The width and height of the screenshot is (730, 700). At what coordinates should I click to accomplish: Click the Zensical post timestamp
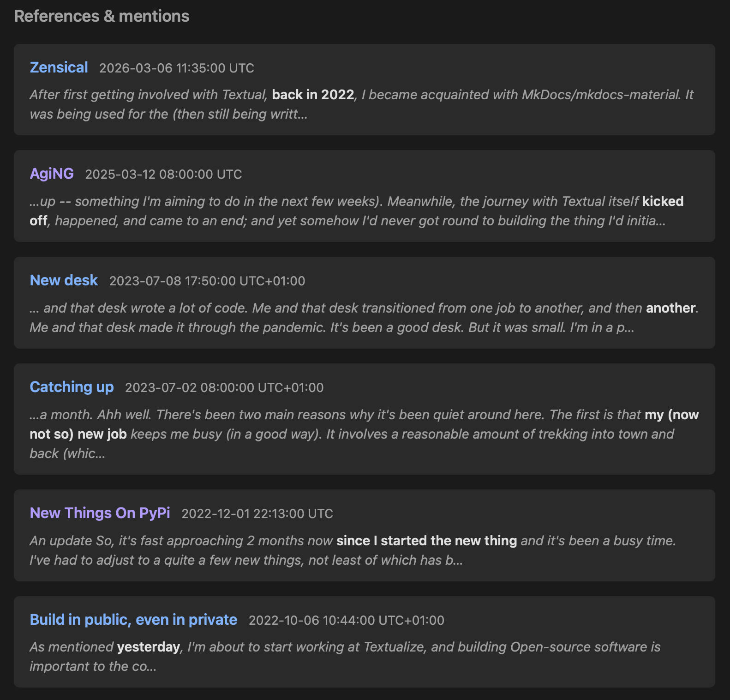coord(176,68)
